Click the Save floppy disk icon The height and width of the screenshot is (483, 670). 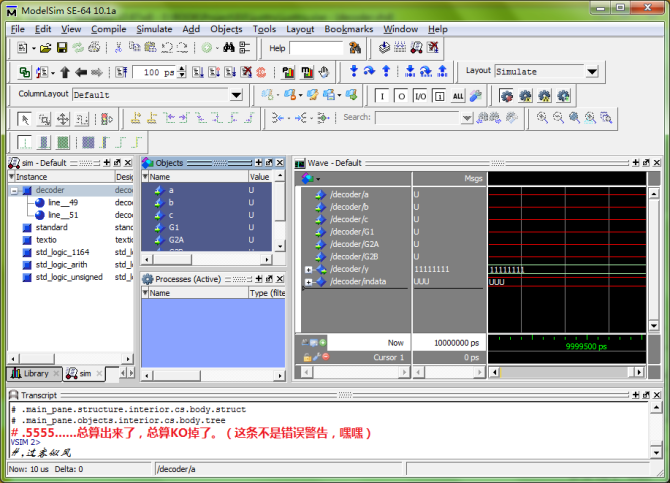(62, 48)
